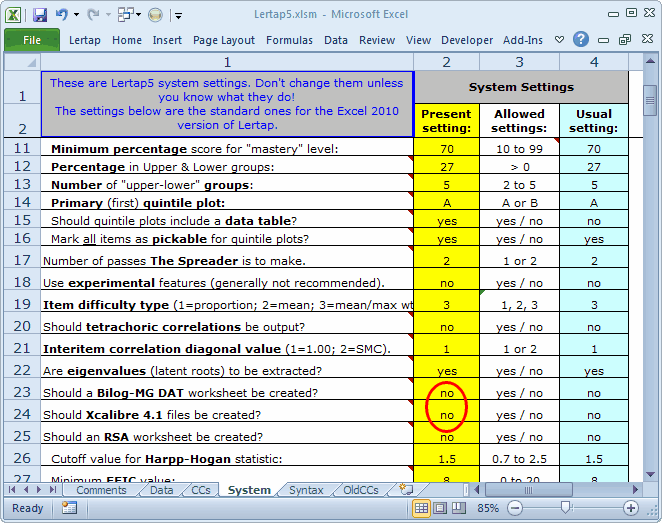Switch to the Home ribbon tab

point(127,40)
